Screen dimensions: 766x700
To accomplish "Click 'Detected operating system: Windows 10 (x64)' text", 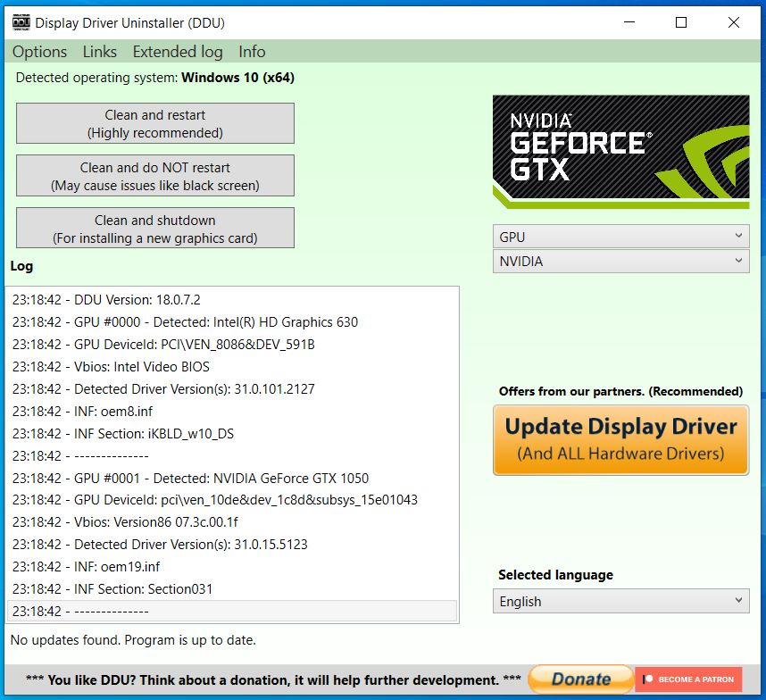I will pos(154,78).
